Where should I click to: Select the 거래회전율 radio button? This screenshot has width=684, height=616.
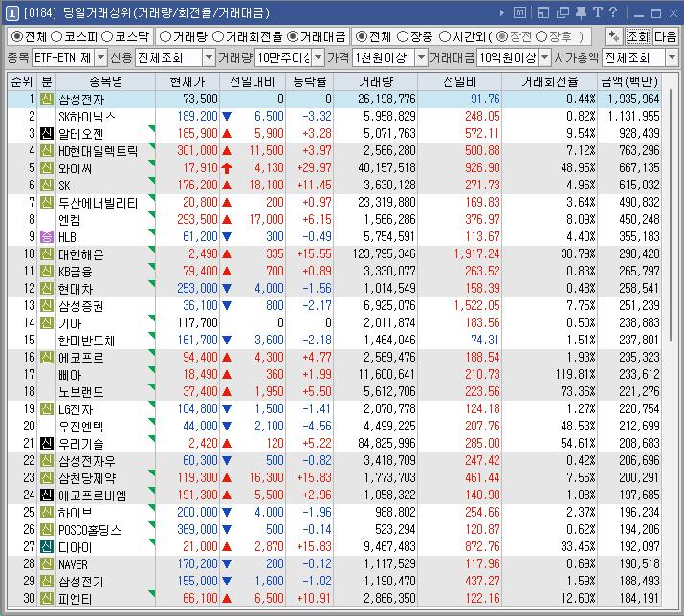tap(218, 36)
